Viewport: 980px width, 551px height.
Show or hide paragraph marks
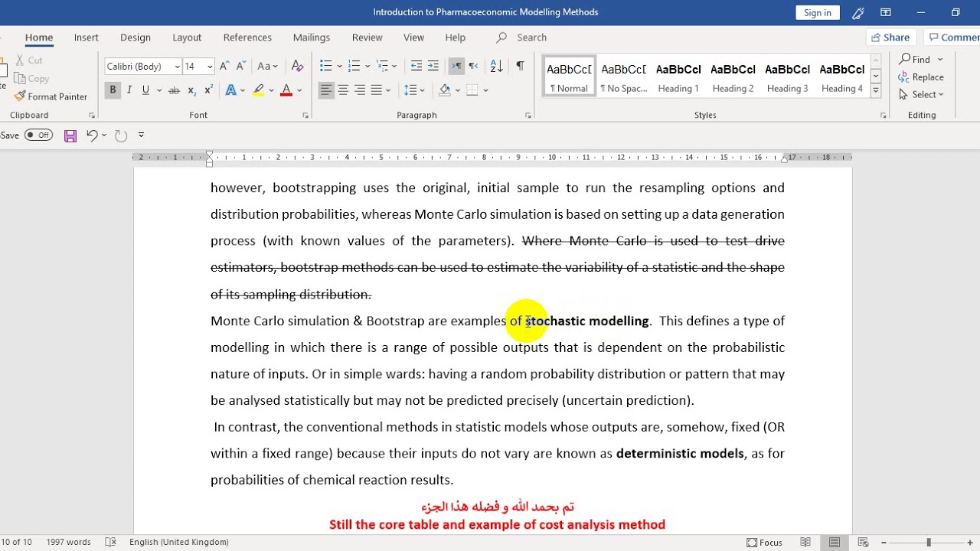pos(520,67)
